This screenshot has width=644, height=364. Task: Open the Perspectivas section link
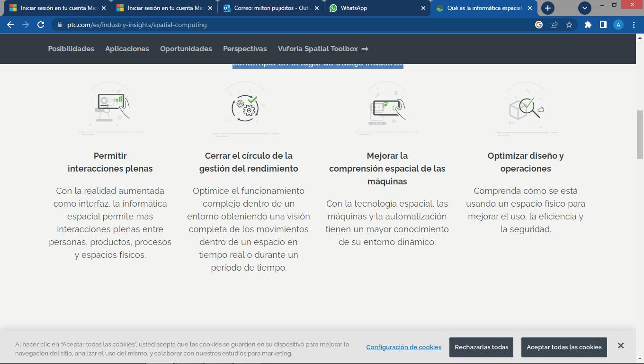click(245, 49)
